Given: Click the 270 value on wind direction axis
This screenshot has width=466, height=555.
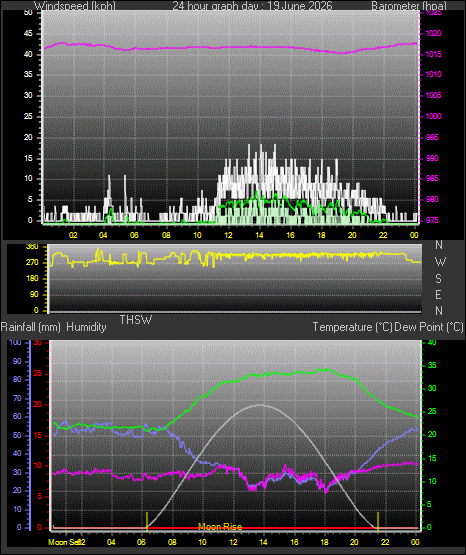Looking at the screenshot, I should pos(32,263).
